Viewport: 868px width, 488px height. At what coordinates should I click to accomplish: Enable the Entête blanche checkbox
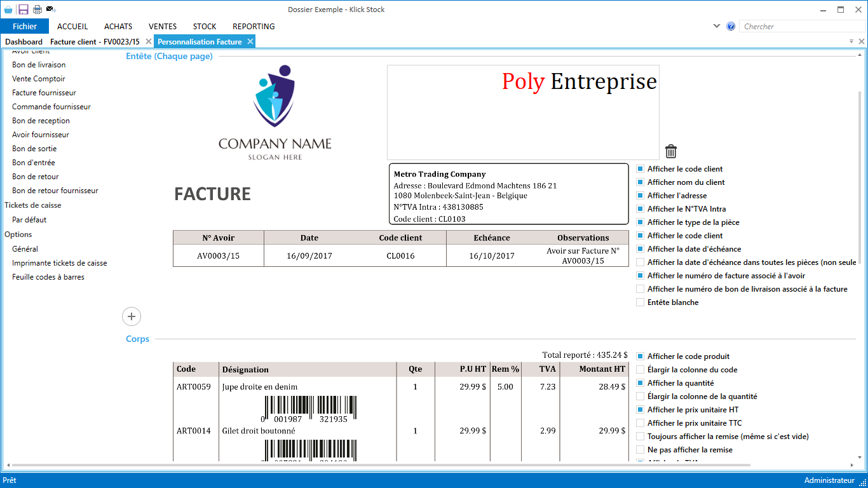pyautogui.click(x=641, y=302)
